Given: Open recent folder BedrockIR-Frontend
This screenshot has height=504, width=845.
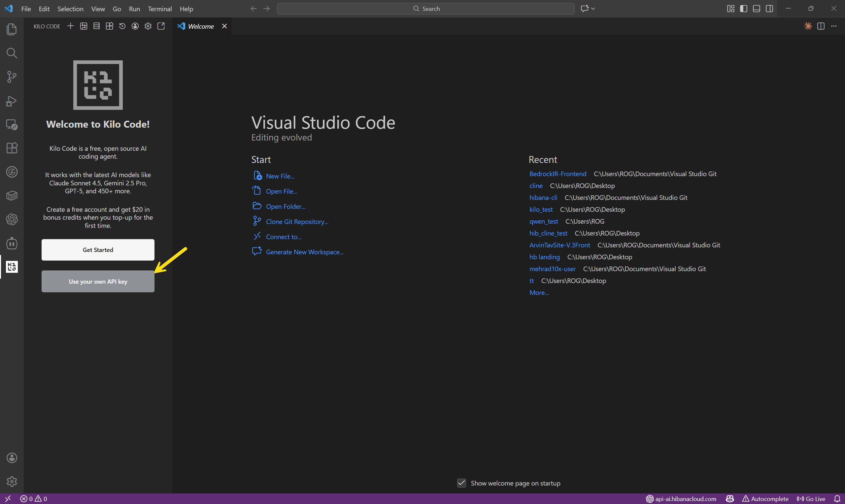Looking at the screenshot, I should point(558,174).
